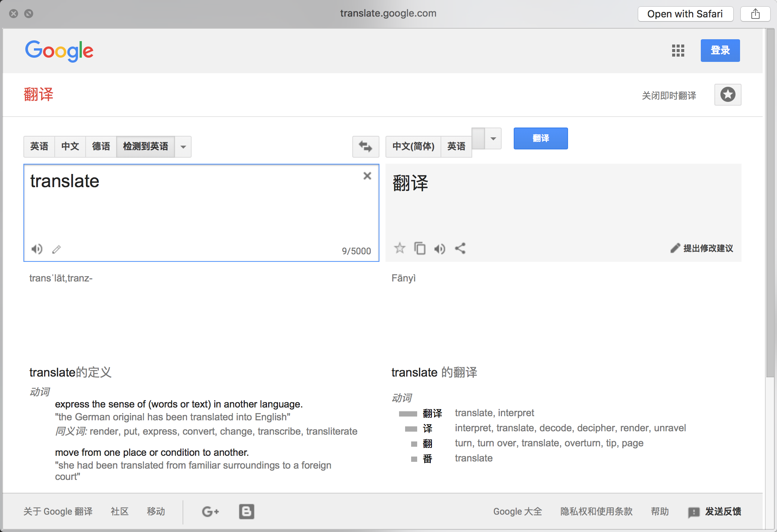
Task: Click the pencil handwriting input icon
Action: tap(57, 249)
